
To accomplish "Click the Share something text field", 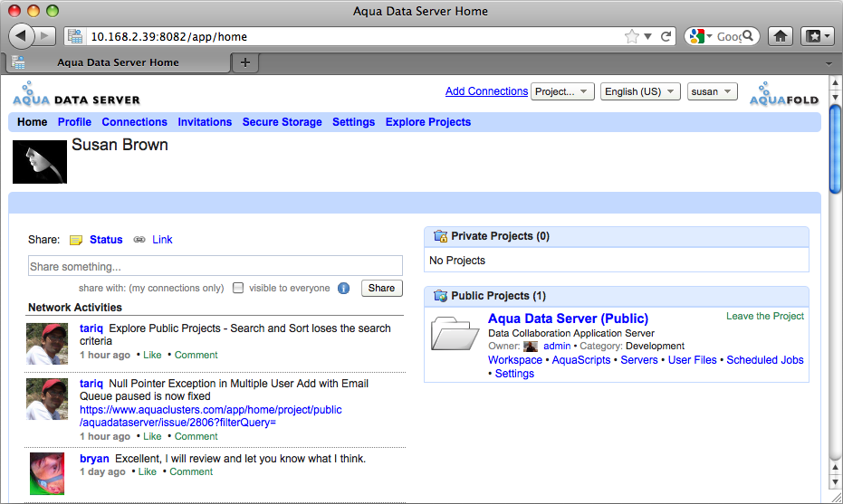I will click(x=216, y=267).
